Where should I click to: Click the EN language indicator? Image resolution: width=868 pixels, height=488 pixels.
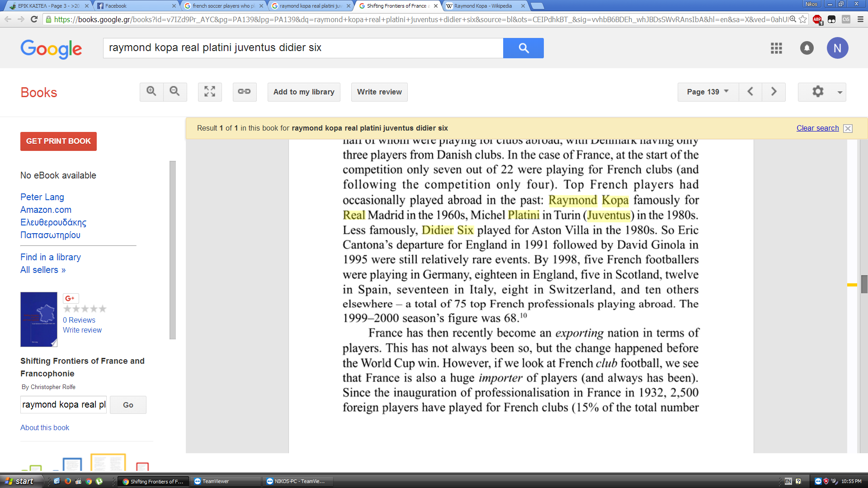(788, 481)
